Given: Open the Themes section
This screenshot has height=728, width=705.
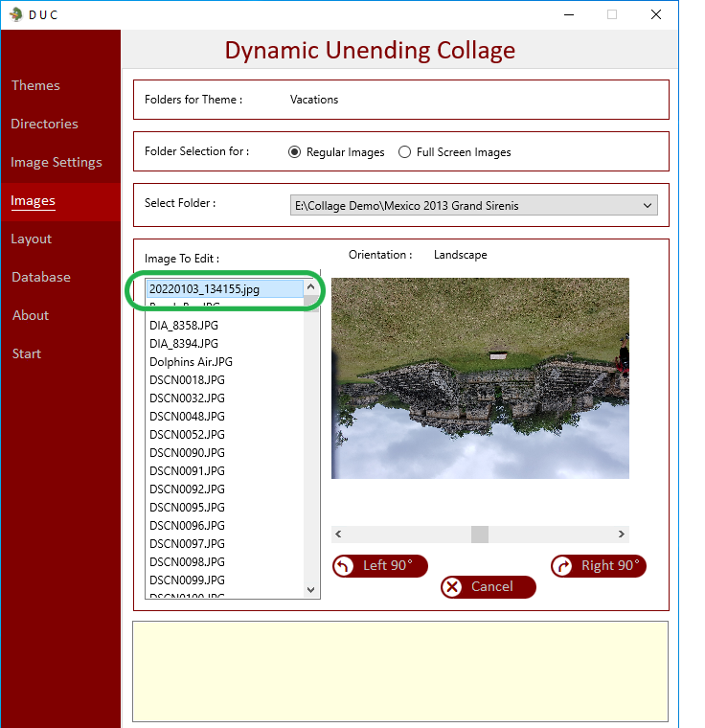Looking at the screenshot, I should 35,85.
